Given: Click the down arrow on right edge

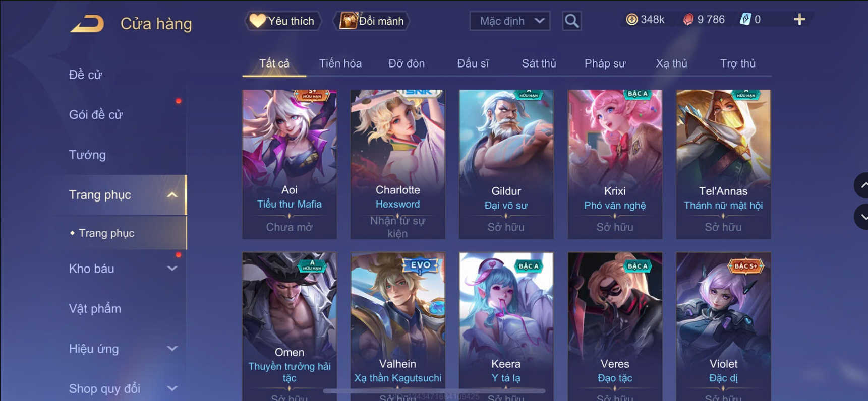Looking at the screenshot, I should (x=862, y=217).
